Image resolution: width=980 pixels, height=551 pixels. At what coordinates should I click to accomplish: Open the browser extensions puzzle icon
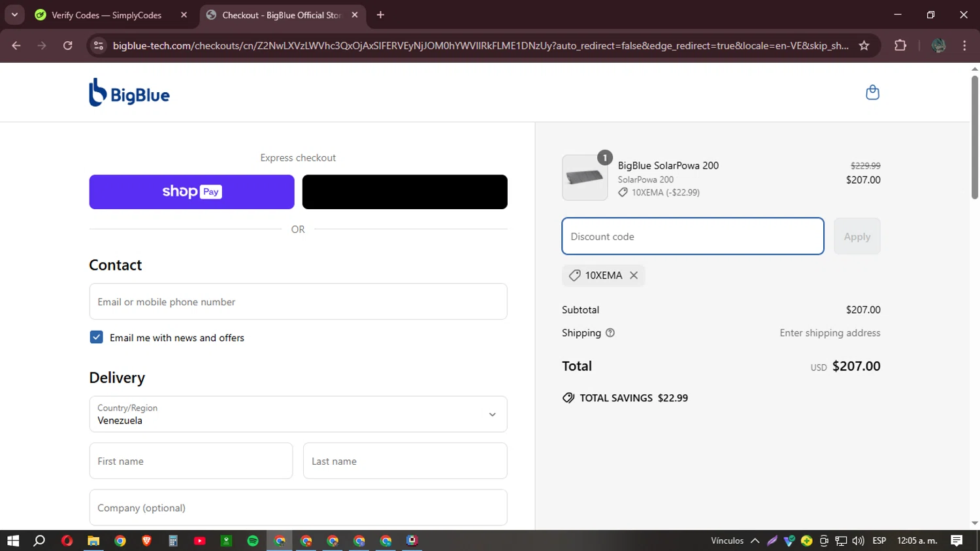pyautogui.click(x=900, y=45)
